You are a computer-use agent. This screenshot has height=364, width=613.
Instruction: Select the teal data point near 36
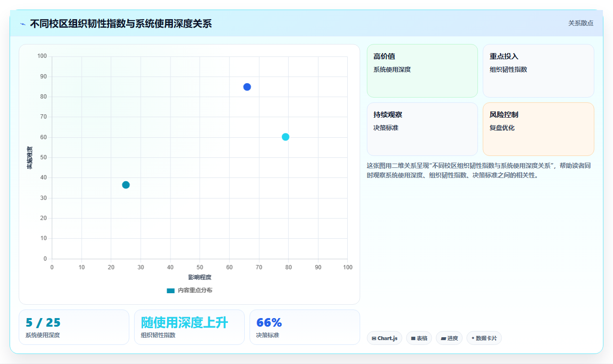[x=126, y=185]
